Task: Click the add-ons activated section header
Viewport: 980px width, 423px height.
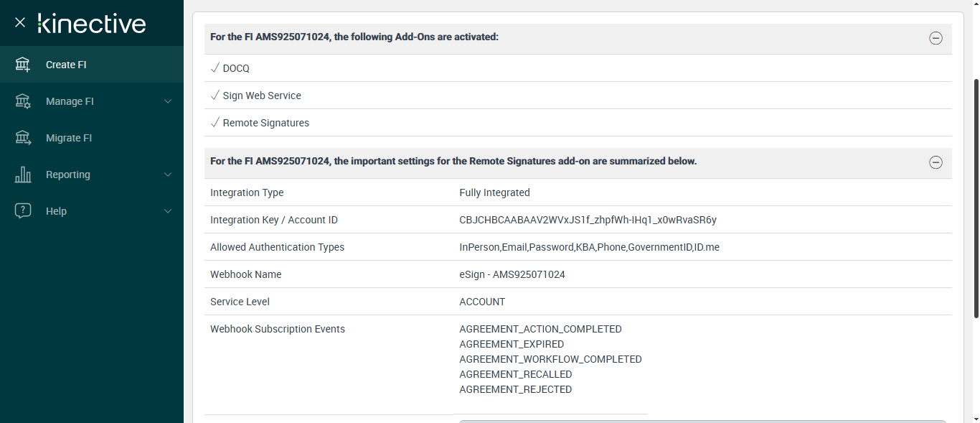Action: pyautogui.click(x=354, y=37)
